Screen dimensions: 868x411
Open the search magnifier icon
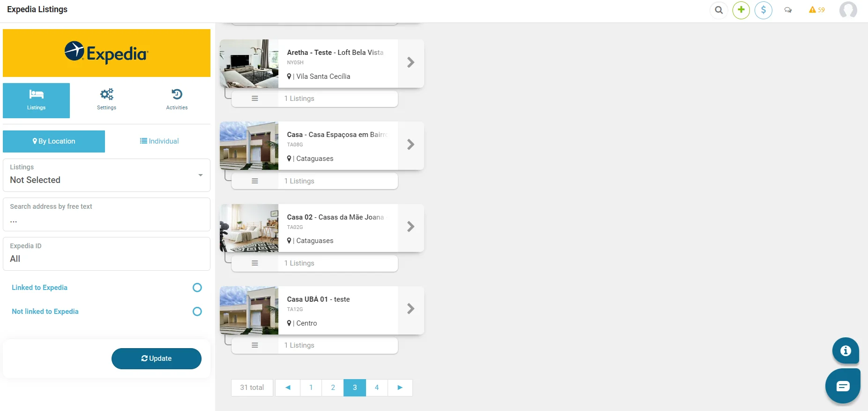tap(718, 10)
